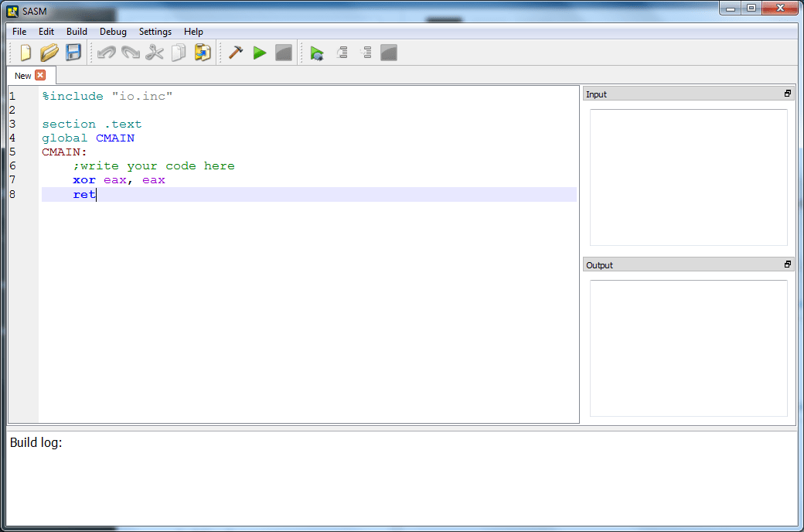
Task: Minimize the SASM window
Action: [731, 9]
